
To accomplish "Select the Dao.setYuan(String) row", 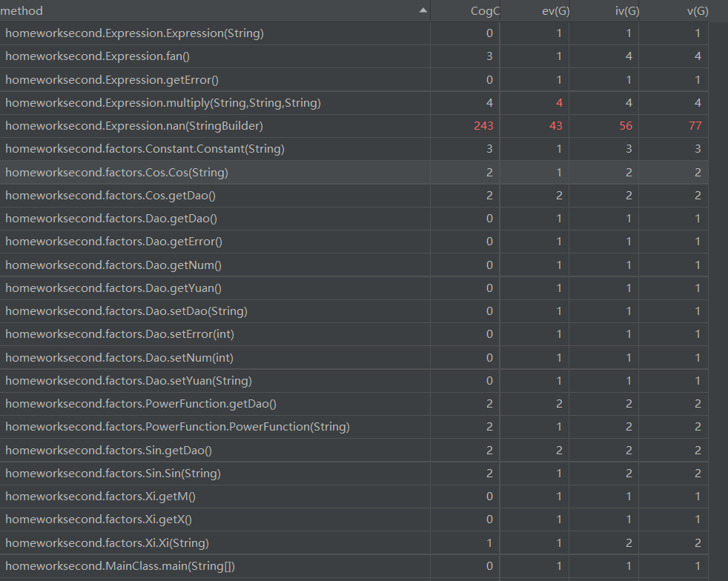I will (128, 381).
